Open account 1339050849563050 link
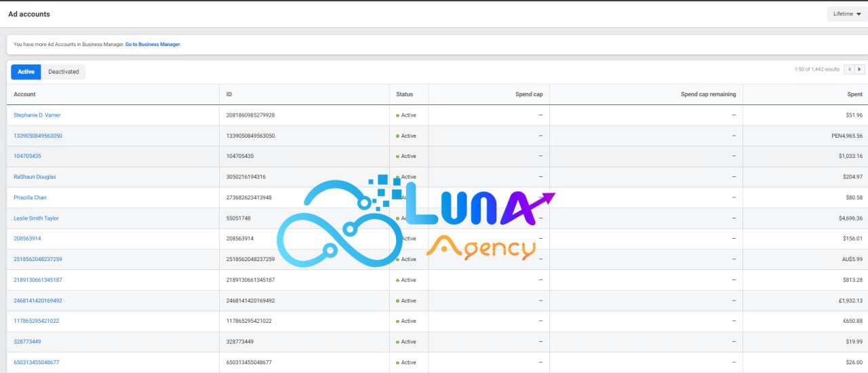 [x=38, y=136]
